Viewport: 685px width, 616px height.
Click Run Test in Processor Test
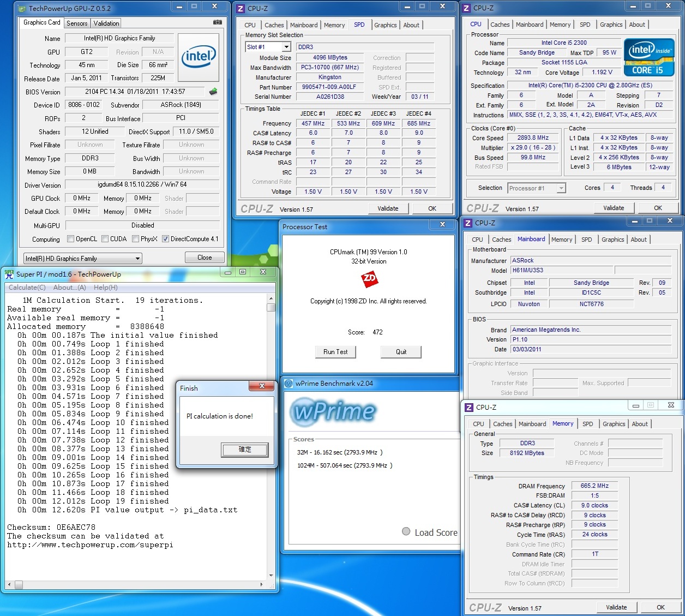[x=335, y=352]
